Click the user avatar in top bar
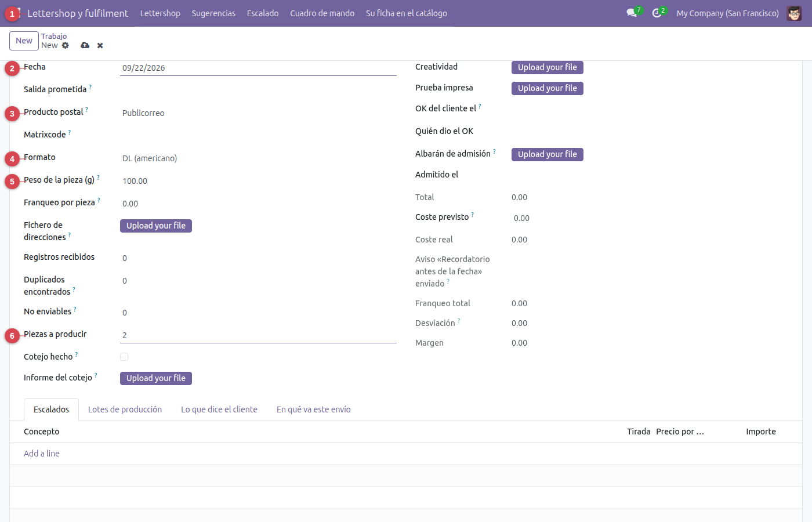 pos(794,13)
